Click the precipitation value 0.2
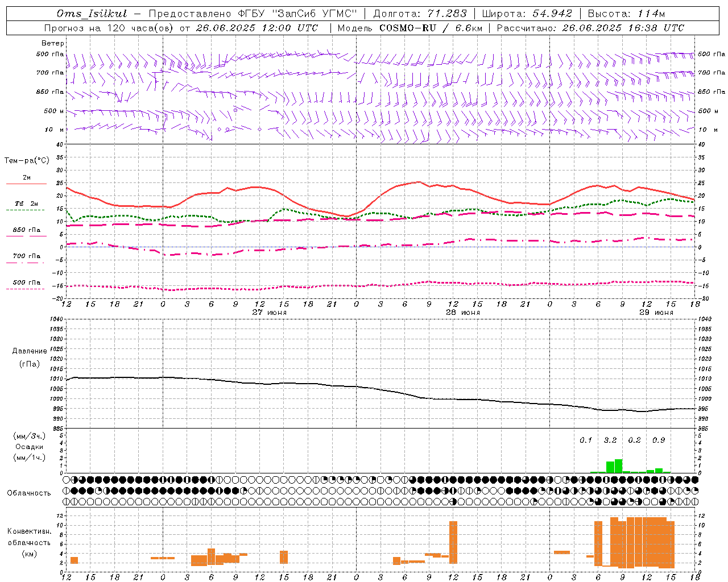 click(x=634, y=440)
